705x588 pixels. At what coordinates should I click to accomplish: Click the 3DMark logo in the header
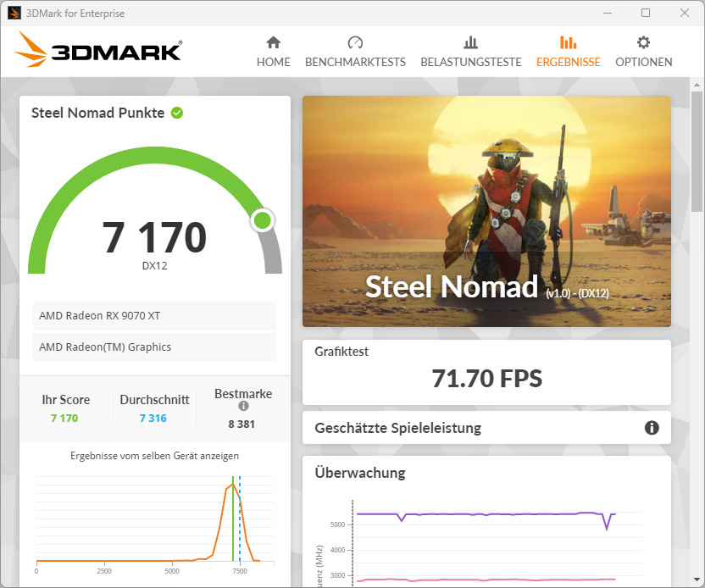[x=98, y=49]
